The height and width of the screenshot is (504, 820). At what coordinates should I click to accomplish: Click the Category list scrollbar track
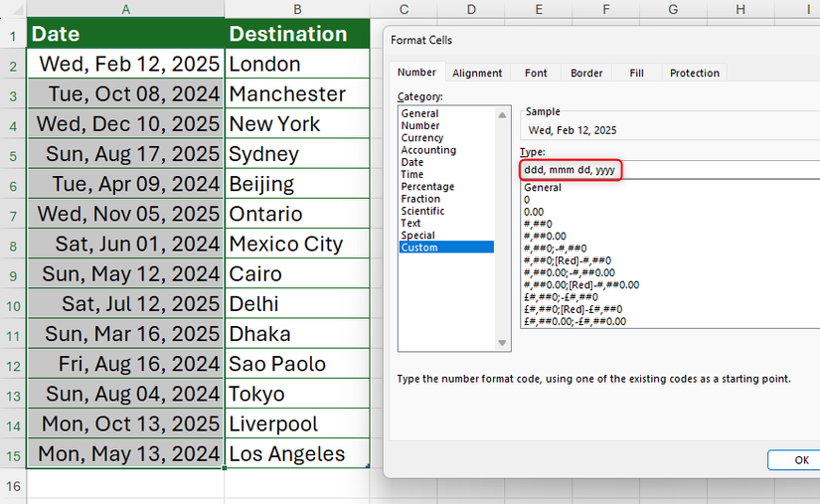502,229
